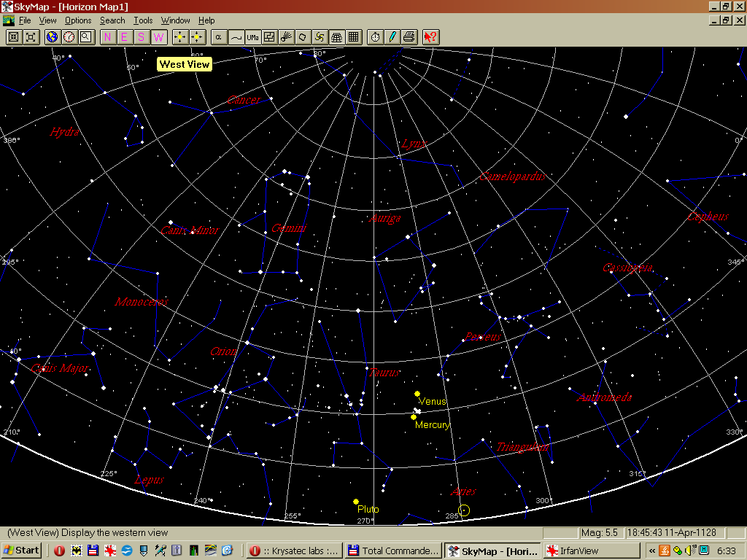This screenshot has height=560, width=747.
Task: Click the 6:33 system clock
Action: 727,551
